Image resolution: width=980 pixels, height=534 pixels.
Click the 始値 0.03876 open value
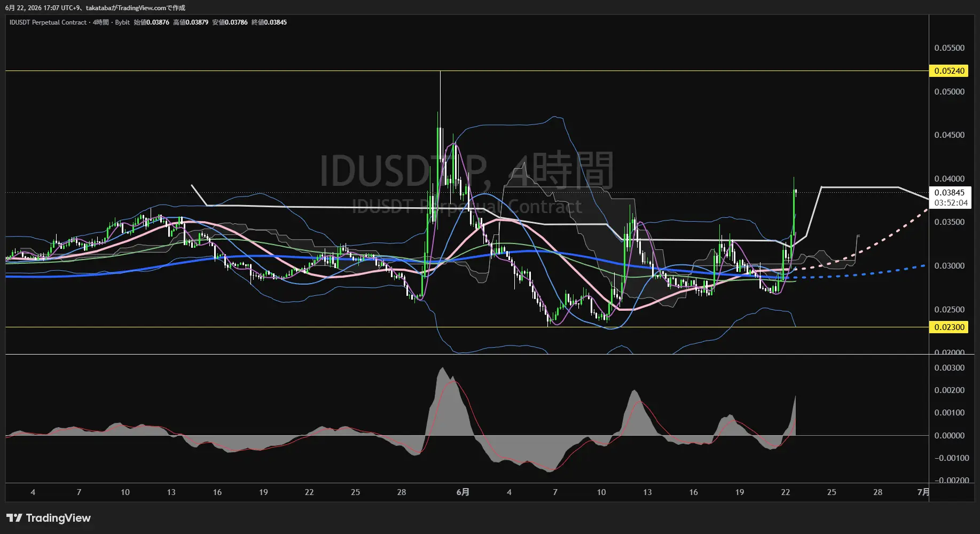152,22
